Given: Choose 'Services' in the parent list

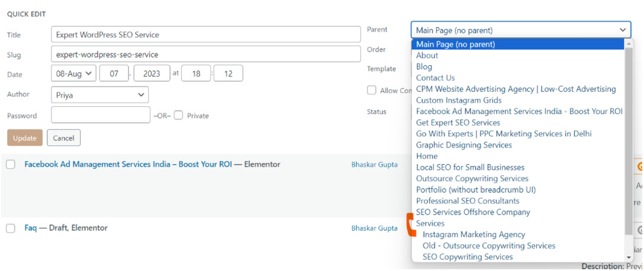Looking at the screenshot, I should coord(430,224).
